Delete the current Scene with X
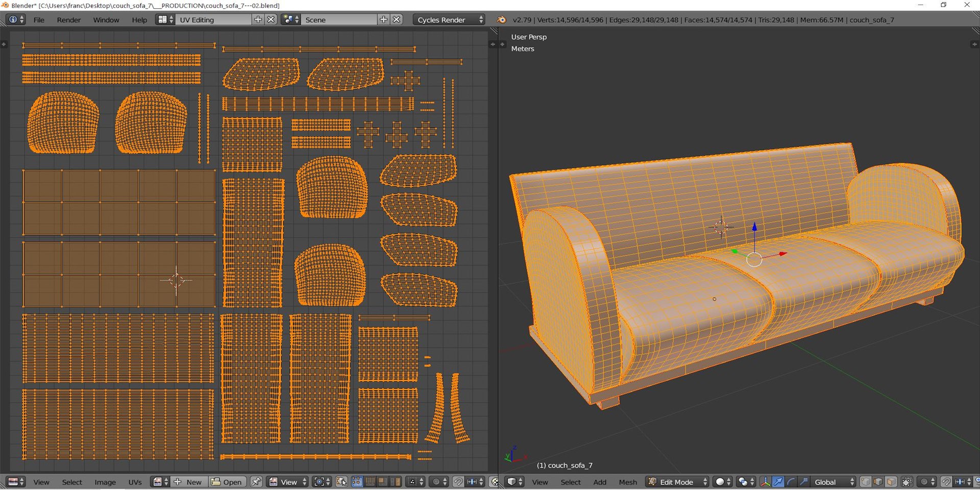Screen dimensions: 980x490 [397, 19]
